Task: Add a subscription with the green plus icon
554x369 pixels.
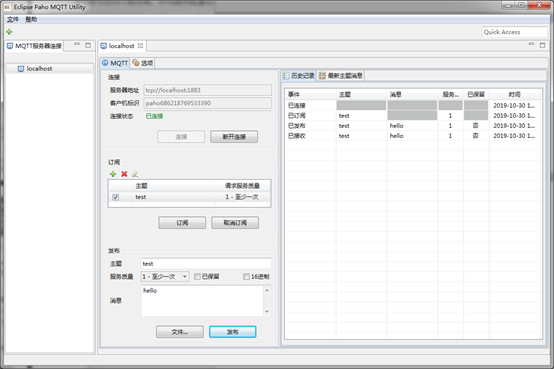Action: point(113,174)
